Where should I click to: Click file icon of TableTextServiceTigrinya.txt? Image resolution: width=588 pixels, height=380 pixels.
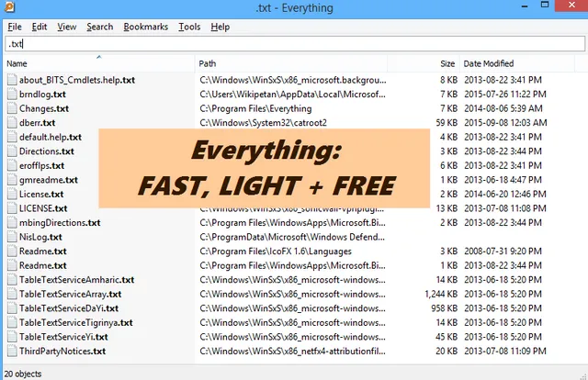tap(12, 322)
